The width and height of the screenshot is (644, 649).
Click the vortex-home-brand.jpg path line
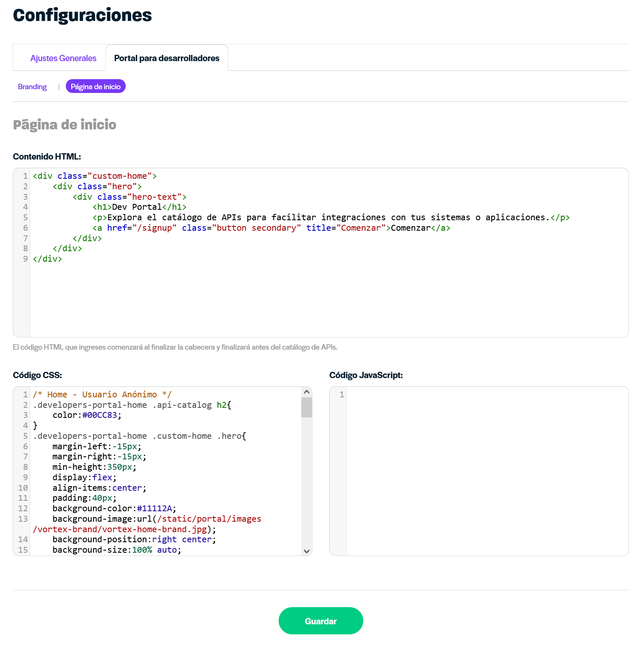(x=124, y=529)
